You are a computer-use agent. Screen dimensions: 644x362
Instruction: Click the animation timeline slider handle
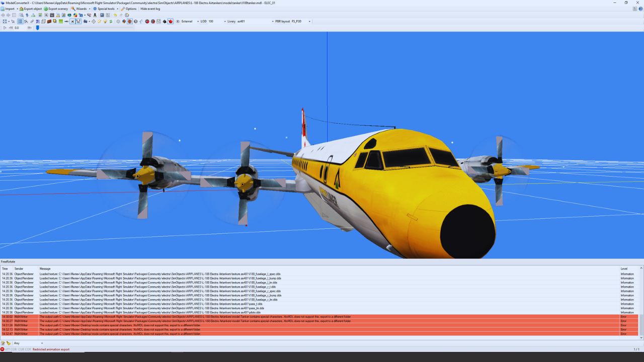pyautogui.click(x=37, y=28)
